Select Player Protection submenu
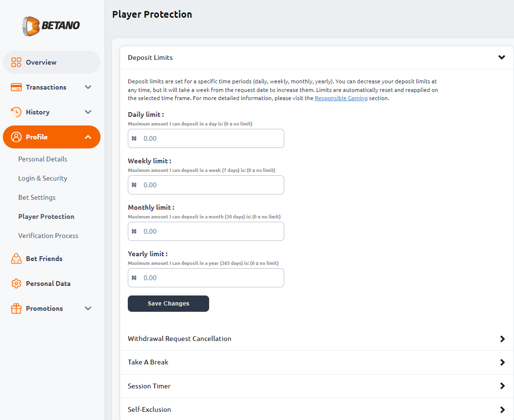 click(46, 216)
